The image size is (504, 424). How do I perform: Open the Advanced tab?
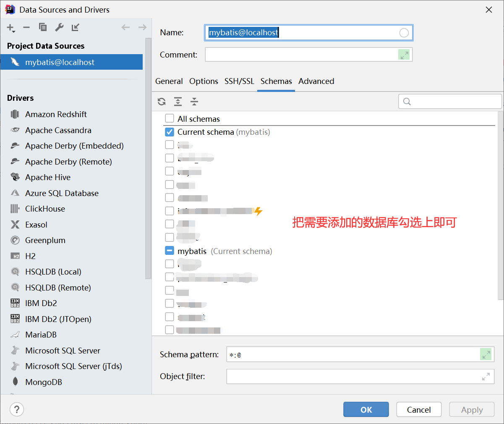tap(316, 81)
